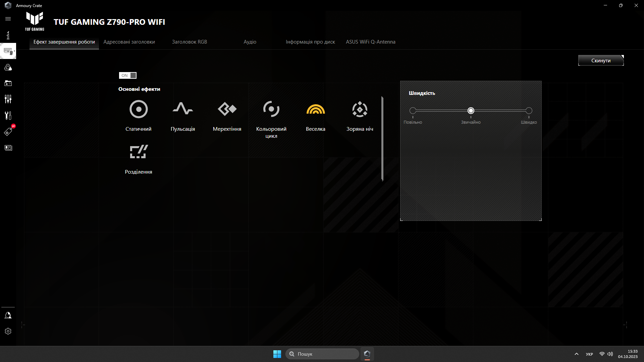
Task: Open Settings gear icon in sidebar
Action: [x=8, y=331]
